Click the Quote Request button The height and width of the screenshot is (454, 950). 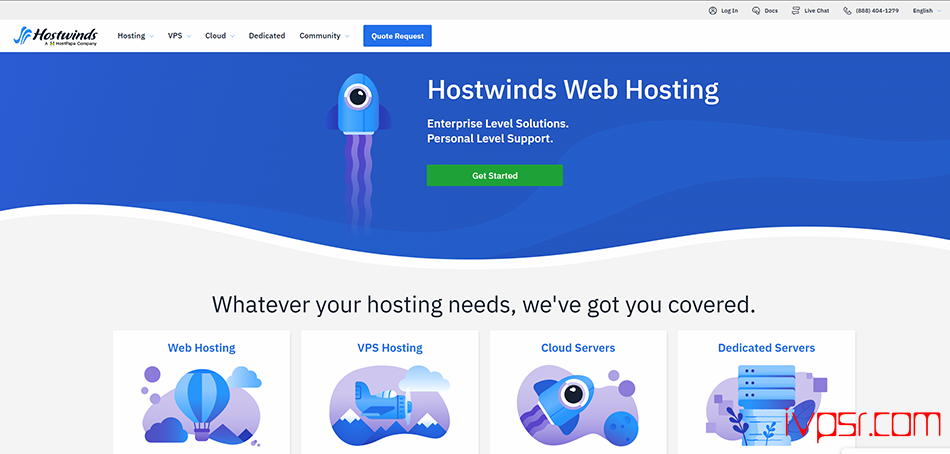[x=397, y=36]
